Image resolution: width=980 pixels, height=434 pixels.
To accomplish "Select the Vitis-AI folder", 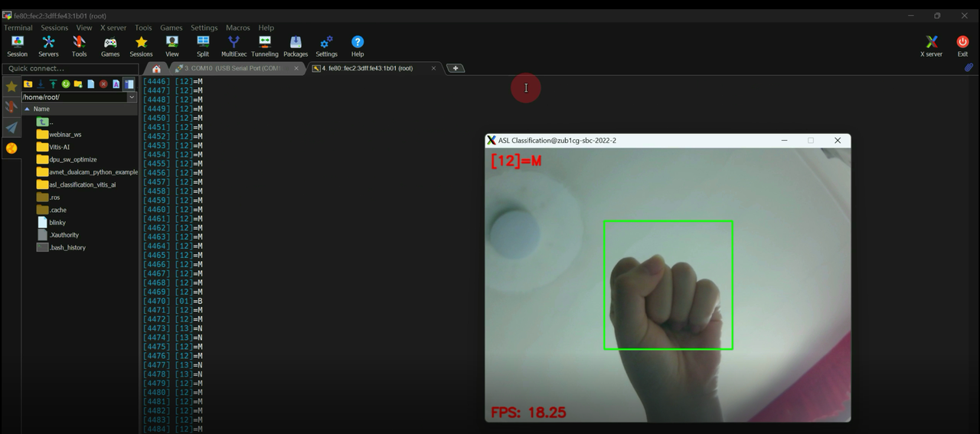I will (x=54, y=147).
